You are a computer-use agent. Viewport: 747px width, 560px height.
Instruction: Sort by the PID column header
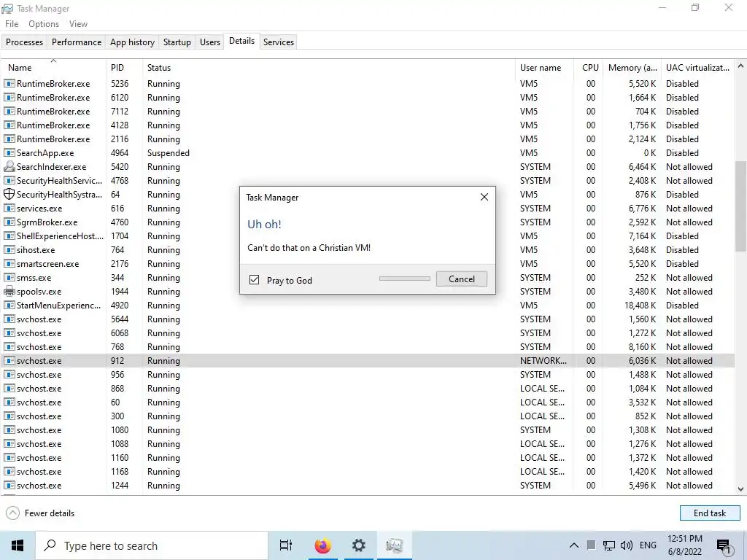(x=124, y=68)
